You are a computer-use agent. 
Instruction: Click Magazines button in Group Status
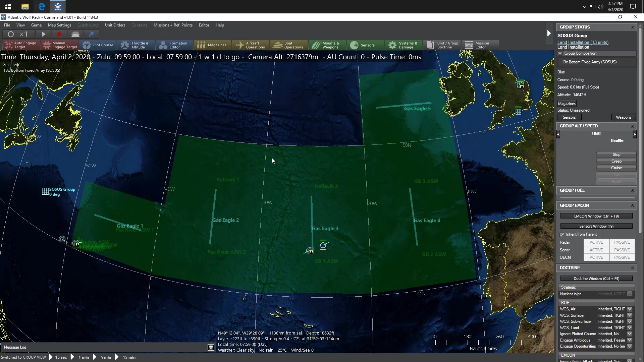(x=567, y=104)
